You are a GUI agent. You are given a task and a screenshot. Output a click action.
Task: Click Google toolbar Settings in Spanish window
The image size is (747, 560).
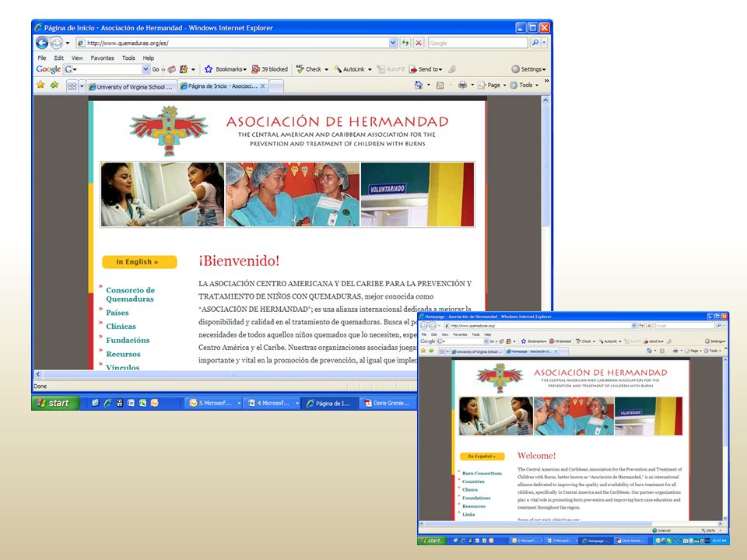point(528,69)
